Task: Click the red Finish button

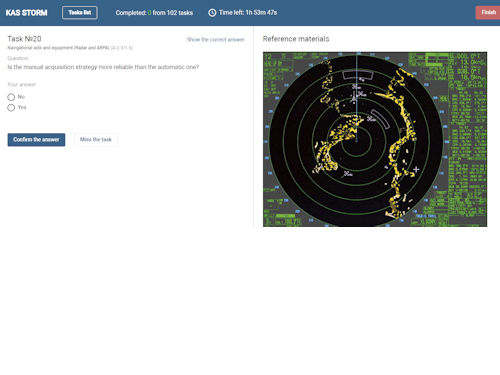Action: (488, 13)
